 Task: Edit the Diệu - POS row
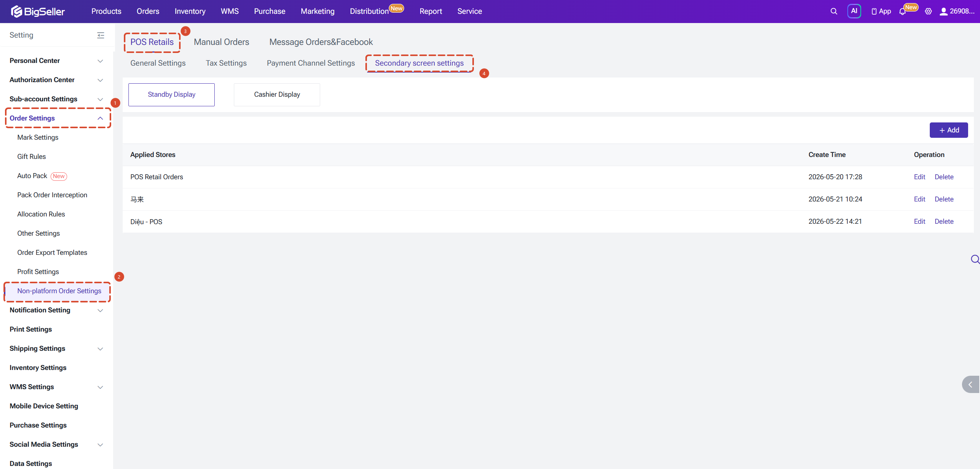[919, 221]
